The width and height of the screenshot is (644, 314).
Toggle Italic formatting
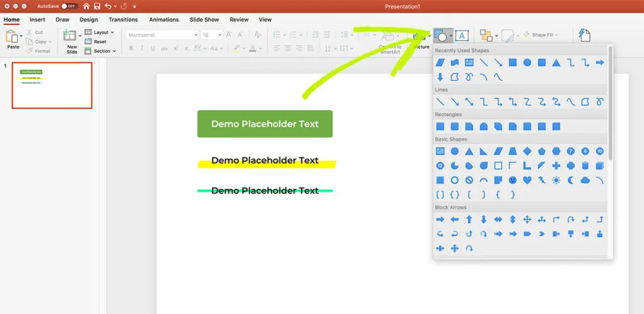[x=142, y=48]
